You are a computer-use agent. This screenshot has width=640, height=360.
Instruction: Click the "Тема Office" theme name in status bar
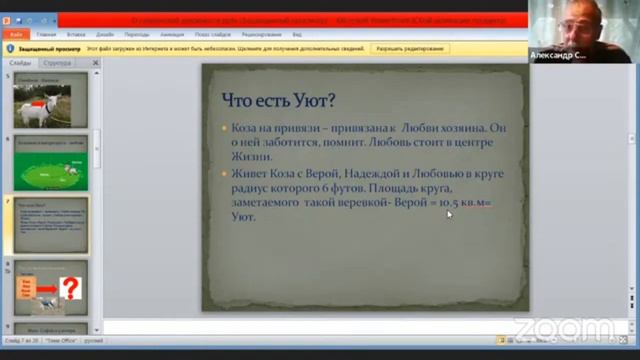(x=60, y=340)
